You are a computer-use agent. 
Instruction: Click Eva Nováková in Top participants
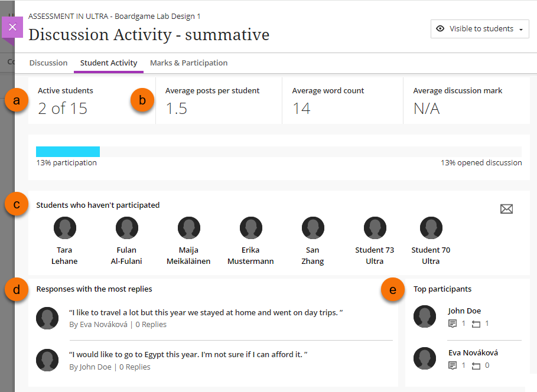473,352
